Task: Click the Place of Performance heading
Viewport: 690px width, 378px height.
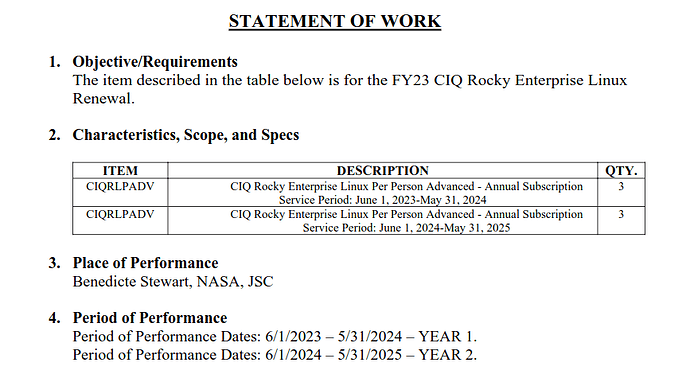Action: [x=145, y=263]
